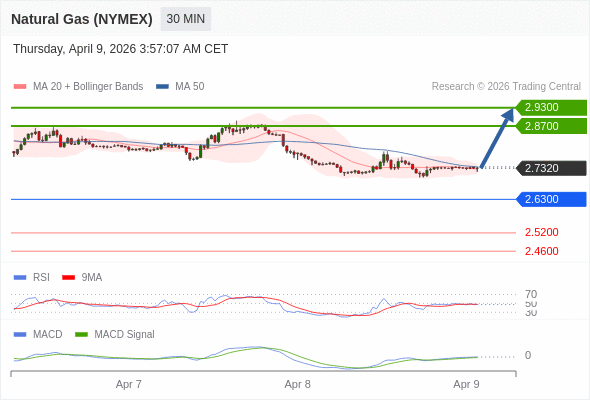Click the 2.6300 pivot price tag
The image size is (590, 400).
pyautogui.click(x=551, y=199)
